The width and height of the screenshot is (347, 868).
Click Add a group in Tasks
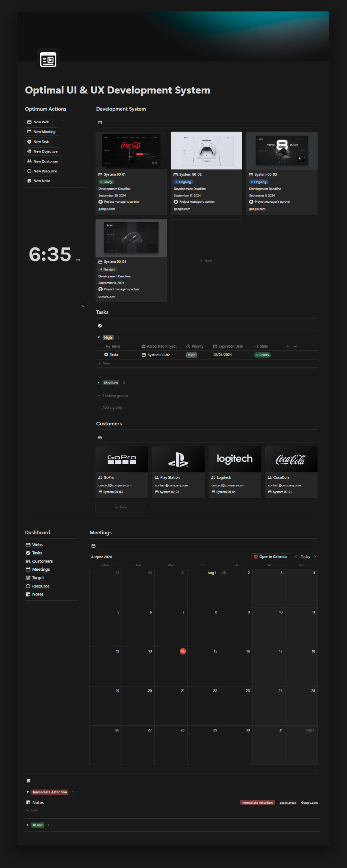point(110,407)
